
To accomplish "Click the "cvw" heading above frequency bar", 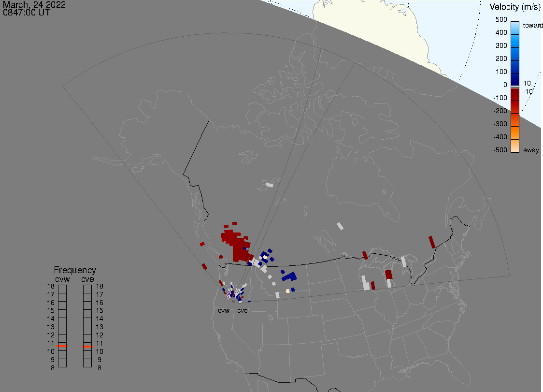I will coord(62,279).
